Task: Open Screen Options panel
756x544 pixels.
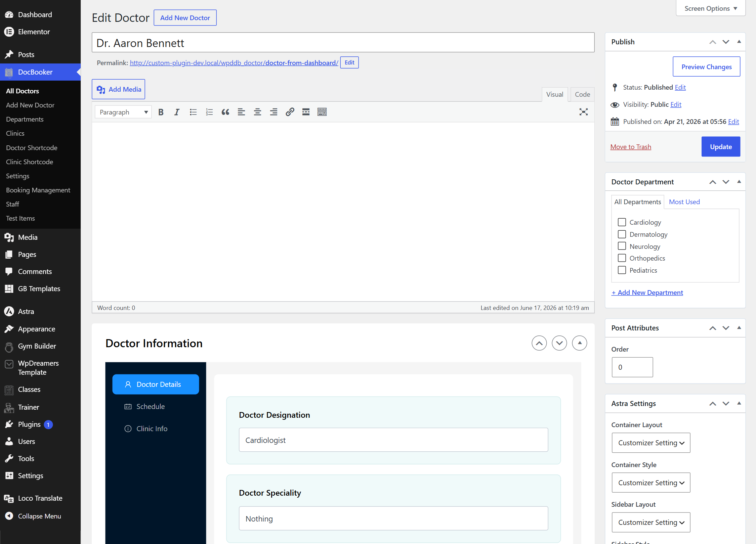Action: [x=711, y=8]
